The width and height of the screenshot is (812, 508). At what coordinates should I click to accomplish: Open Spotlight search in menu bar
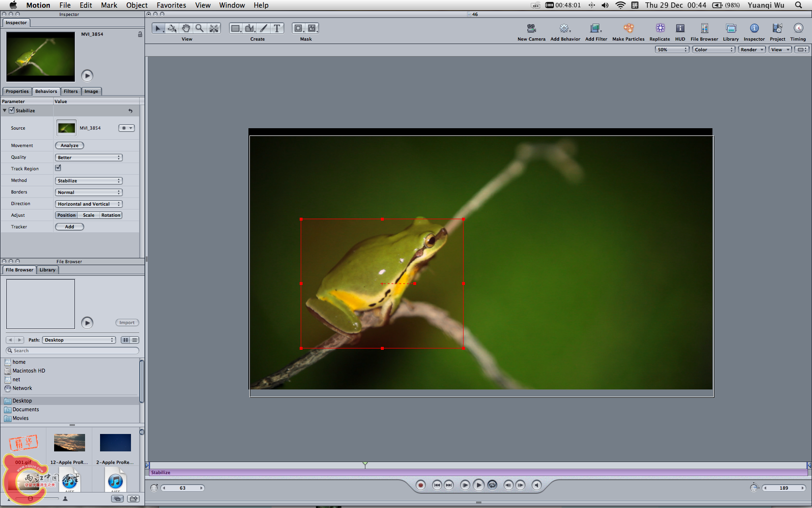coord(798,5)
